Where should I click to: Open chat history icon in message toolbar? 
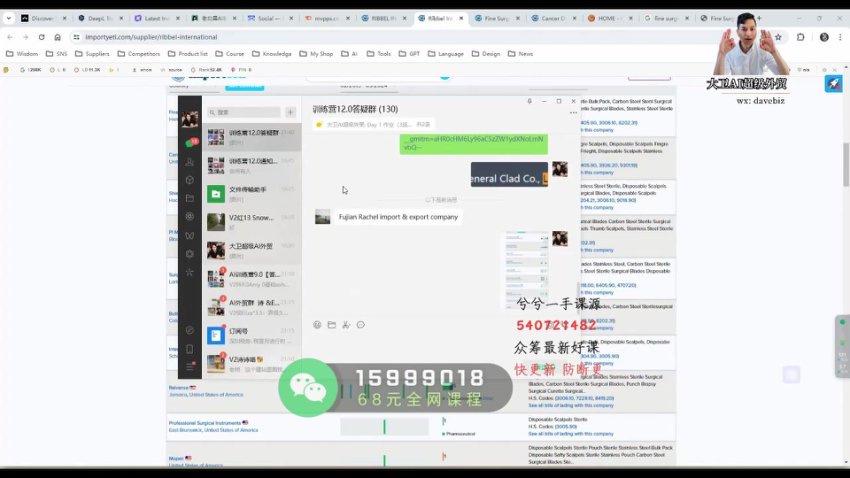tap(361, 325)
